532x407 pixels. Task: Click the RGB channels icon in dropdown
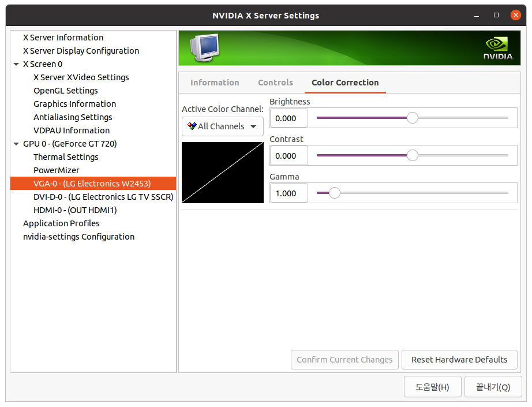[x=192, y=126]
